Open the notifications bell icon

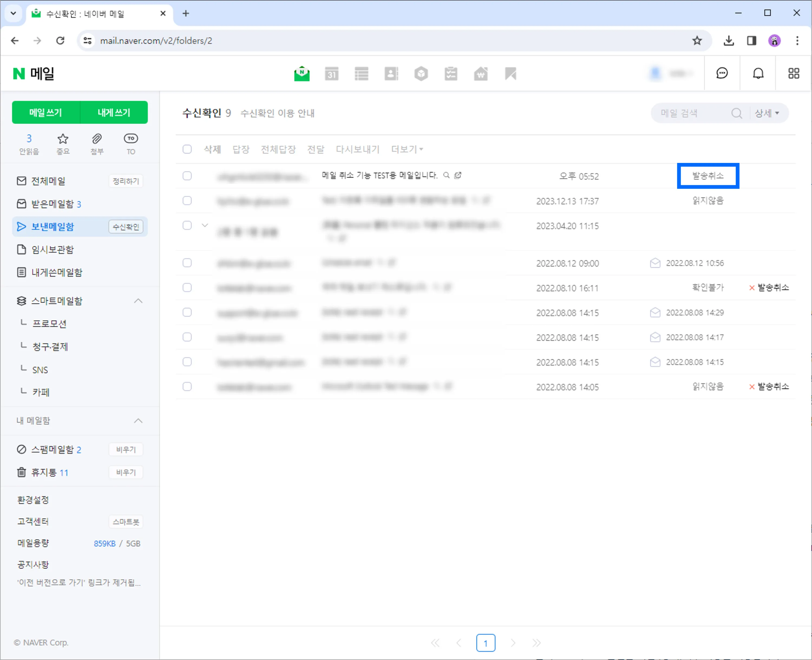tap(758, 73)
